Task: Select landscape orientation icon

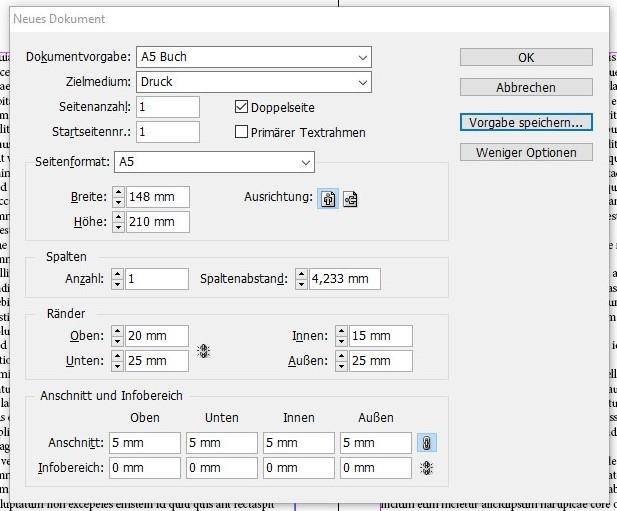Action: click(350, 199)
